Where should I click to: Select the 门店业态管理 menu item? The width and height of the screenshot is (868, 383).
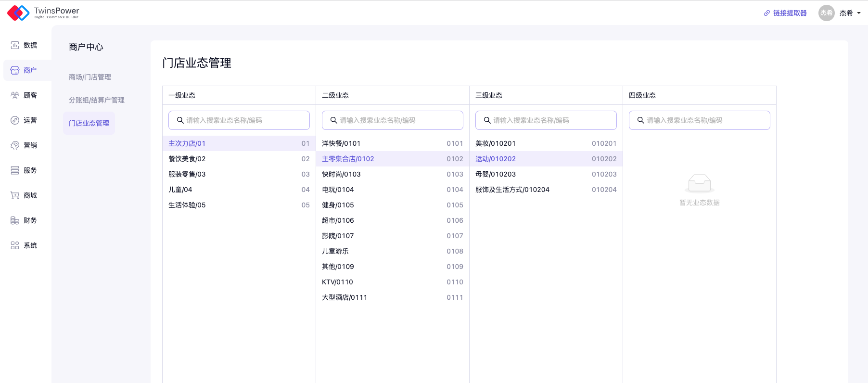click(89, 123)
